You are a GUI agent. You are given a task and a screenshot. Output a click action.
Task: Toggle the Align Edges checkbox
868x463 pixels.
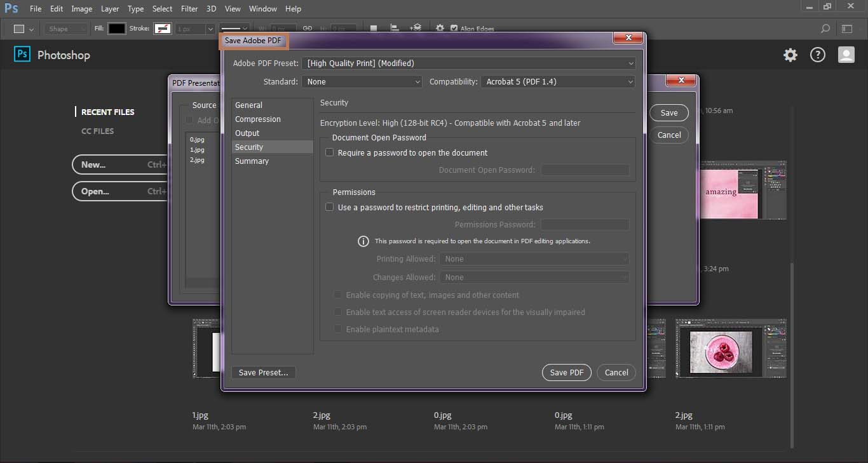[x=454, y=29]
